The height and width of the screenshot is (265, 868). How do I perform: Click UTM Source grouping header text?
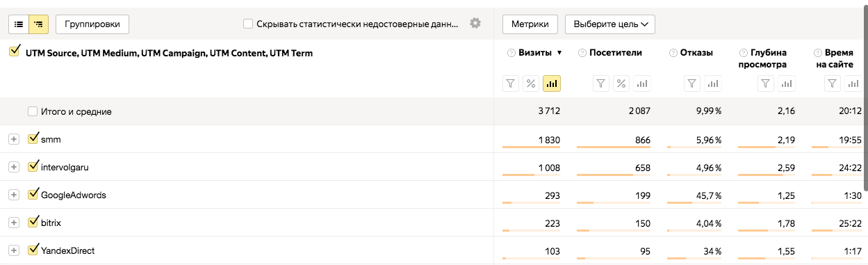(169, 53)
